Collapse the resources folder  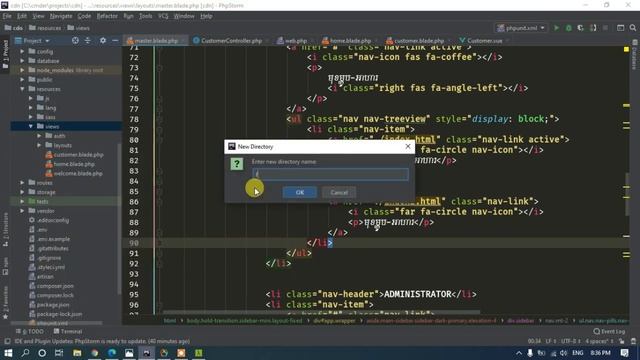tap(22, 89)
